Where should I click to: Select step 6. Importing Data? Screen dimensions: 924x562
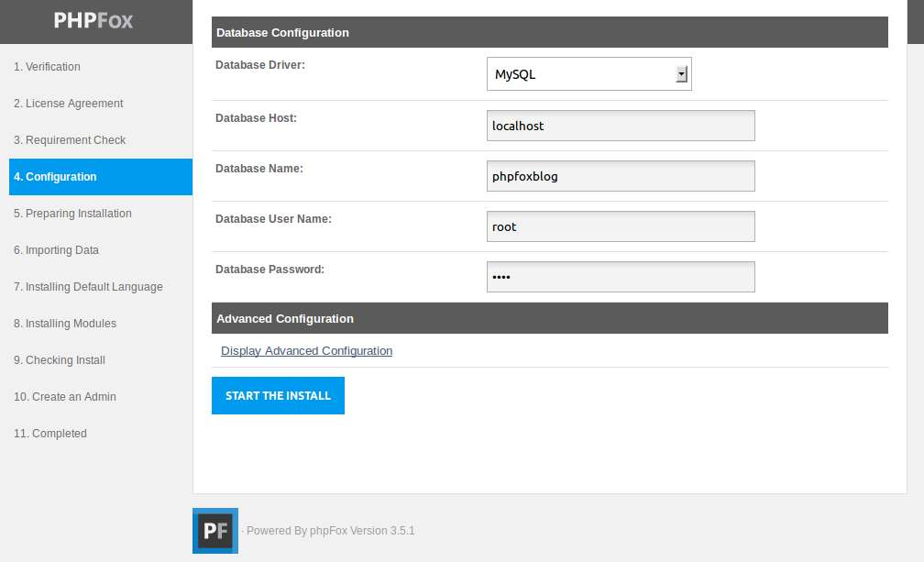click(56, 250)
